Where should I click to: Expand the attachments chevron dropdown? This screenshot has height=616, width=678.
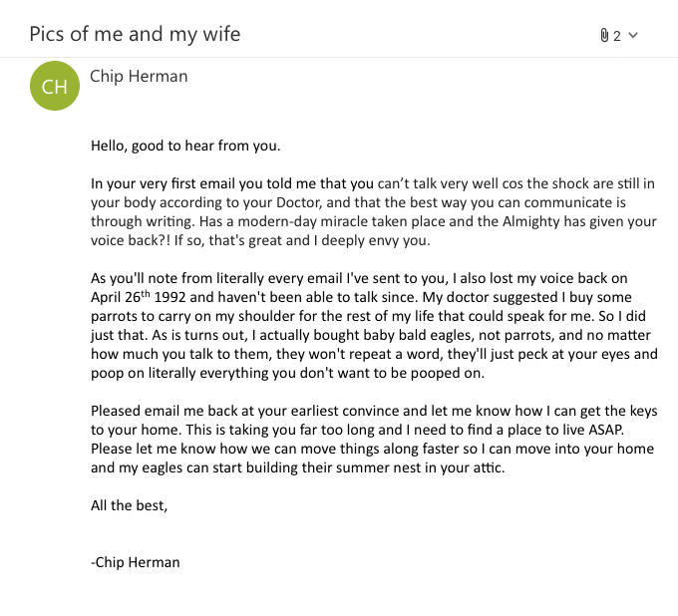[x=633, y=36]
